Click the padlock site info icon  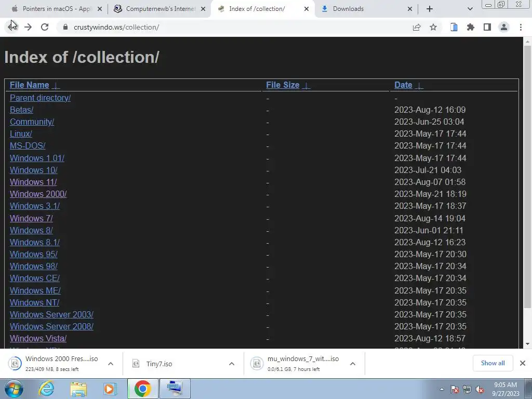coord(65,27)
